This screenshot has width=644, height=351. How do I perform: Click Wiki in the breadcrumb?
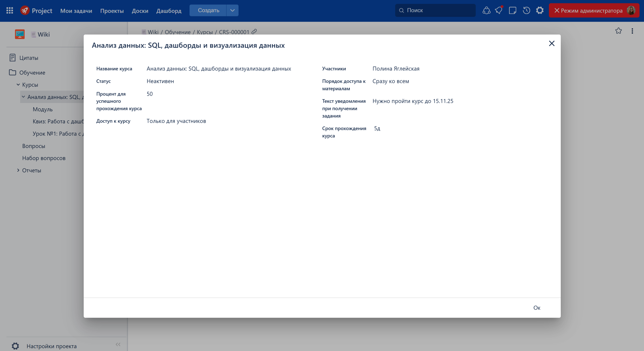[x=153, y=32]
